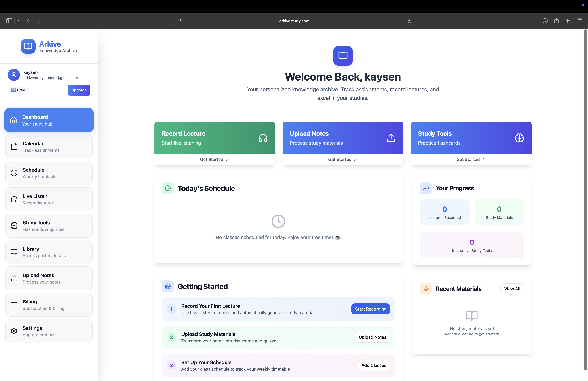
Task: Reload the page with the refresh icon
Action: tap(409, 21)
